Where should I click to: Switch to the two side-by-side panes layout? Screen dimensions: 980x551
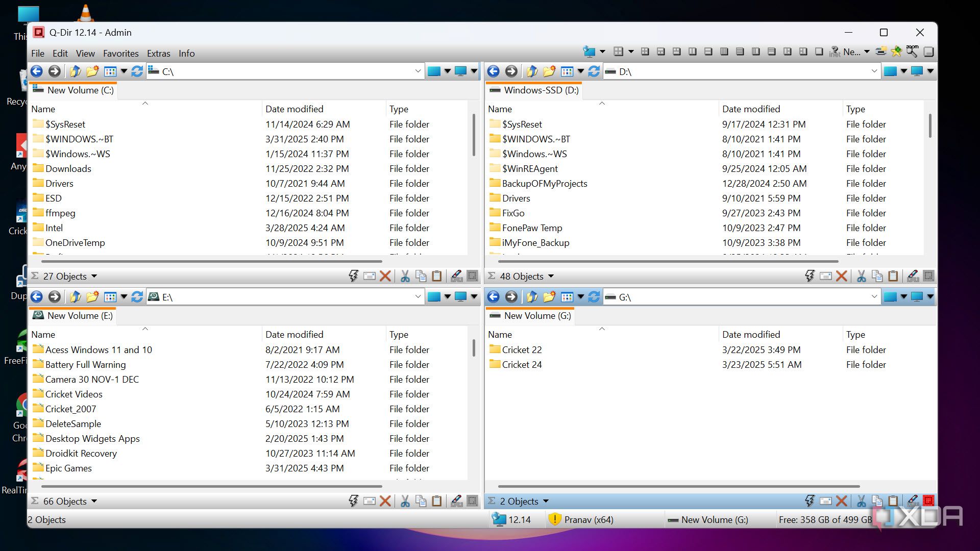pyautogui.click(x=692, y=52)
